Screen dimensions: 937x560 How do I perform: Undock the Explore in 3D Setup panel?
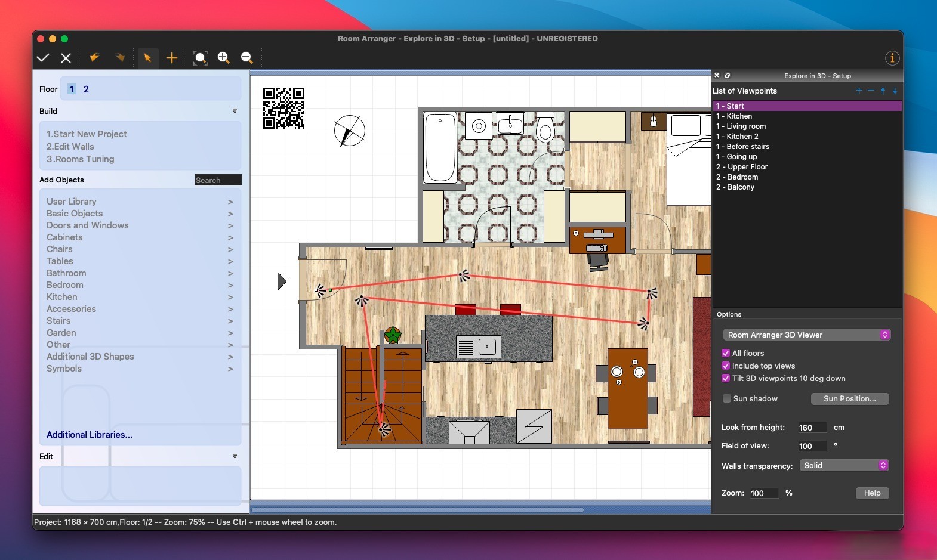tap(728, 76)
